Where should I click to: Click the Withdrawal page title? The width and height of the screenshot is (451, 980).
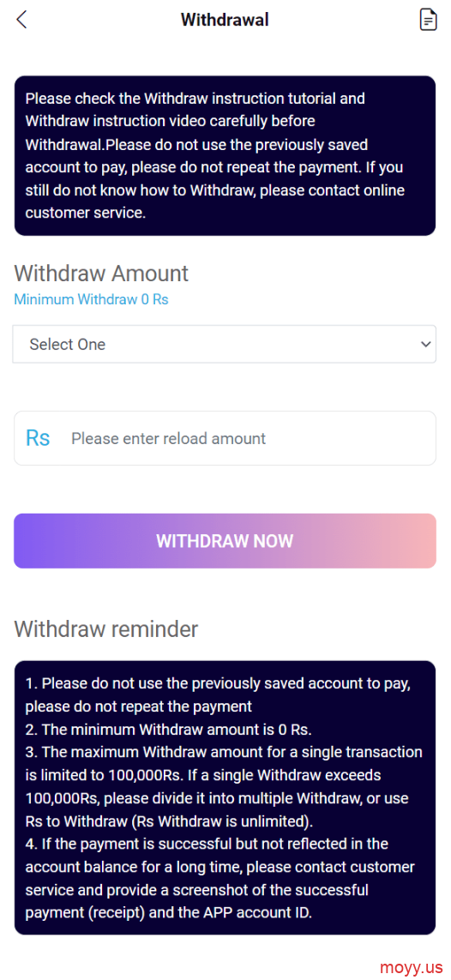tap(225, 20)
